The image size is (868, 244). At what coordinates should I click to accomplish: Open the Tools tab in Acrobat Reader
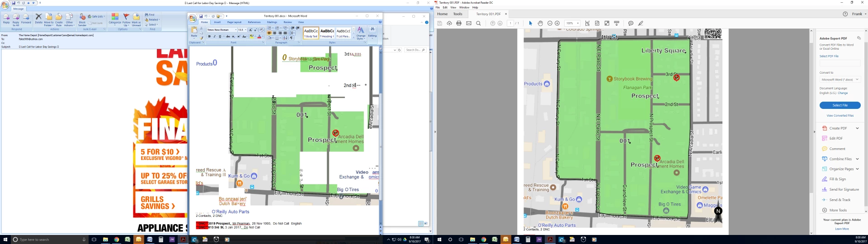[x=458, y=14]
